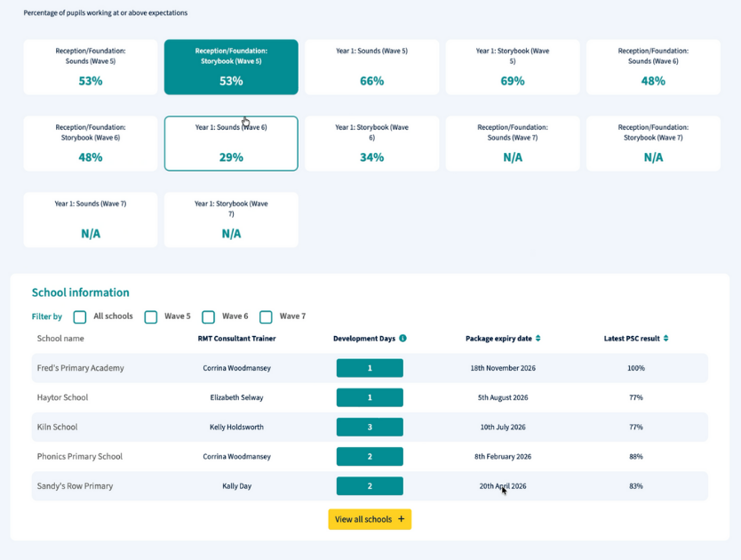Screen dimensions: 741x560
Task: Click Sandy's Row Primary school name
Action: (x=75, y=486)
